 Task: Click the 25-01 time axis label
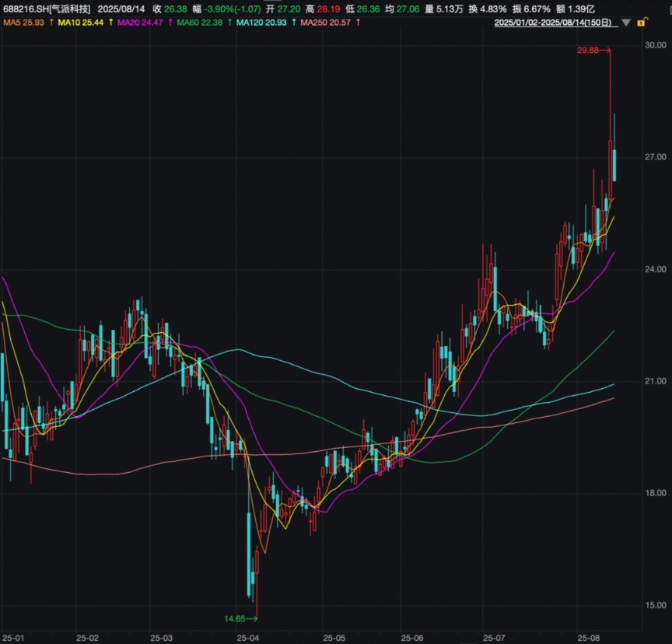coord(13,638)
